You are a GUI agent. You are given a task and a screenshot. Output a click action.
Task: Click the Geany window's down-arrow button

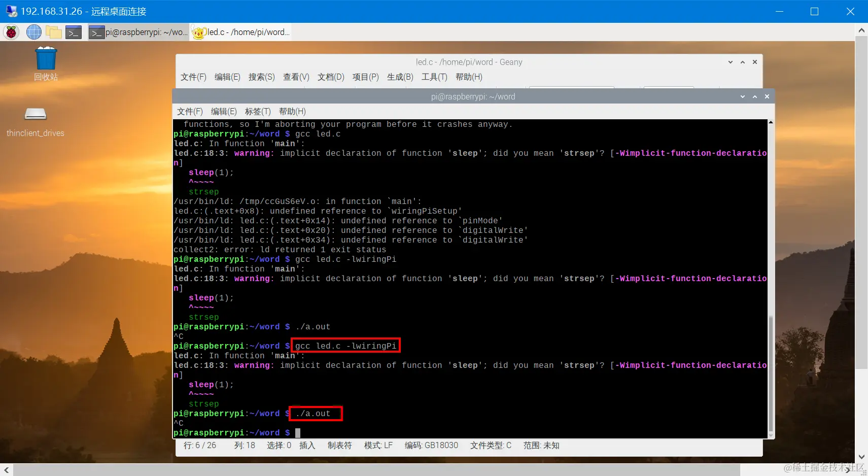click(x=730, y=62)
